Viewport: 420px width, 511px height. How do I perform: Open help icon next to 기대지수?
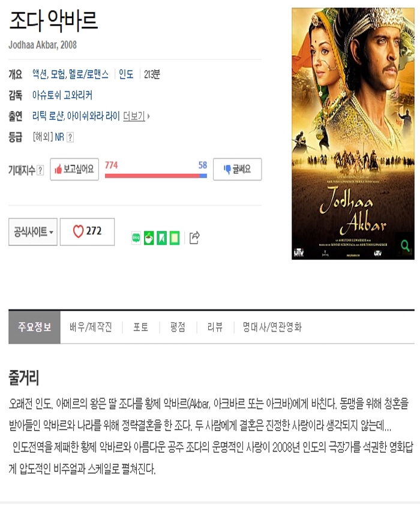40,170
